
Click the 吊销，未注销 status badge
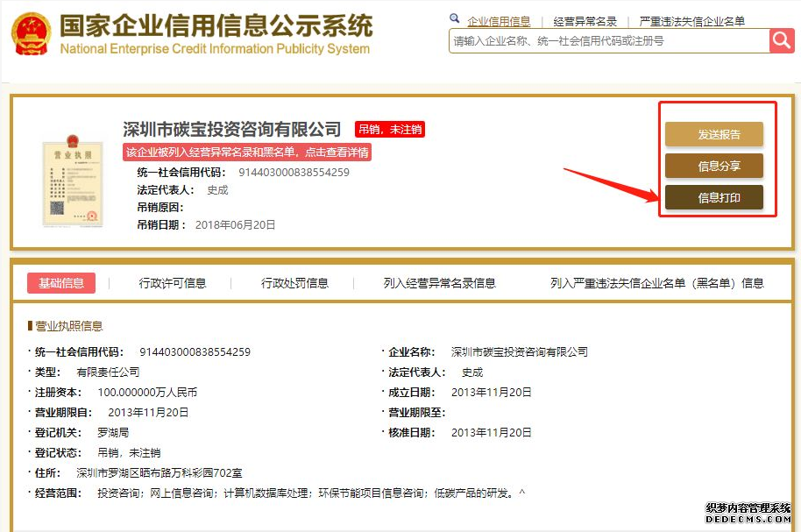tap(390, 130)
